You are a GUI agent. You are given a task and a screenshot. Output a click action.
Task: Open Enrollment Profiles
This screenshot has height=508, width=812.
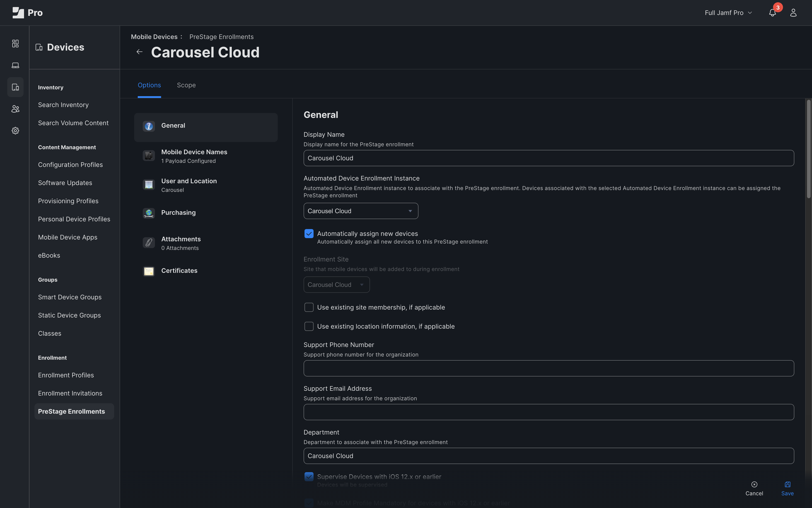pos(66,375)
